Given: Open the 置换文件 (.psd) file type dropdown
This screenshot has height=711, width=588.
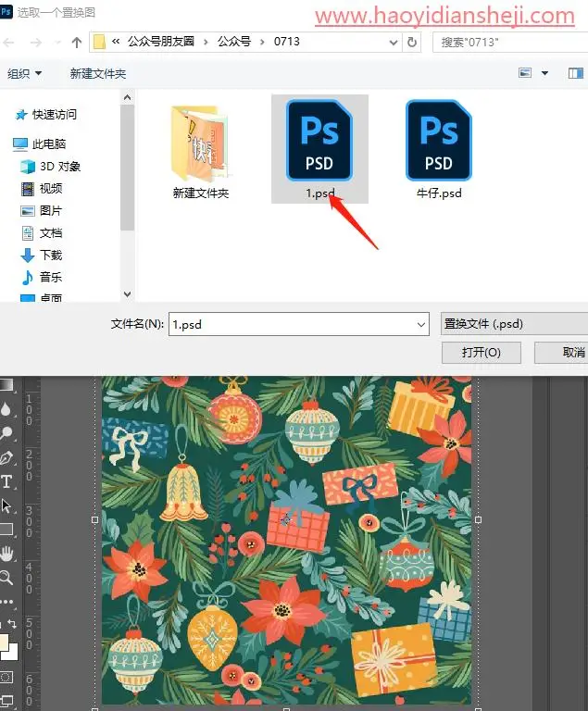Looking at the screenshot, I should (514, 324).
